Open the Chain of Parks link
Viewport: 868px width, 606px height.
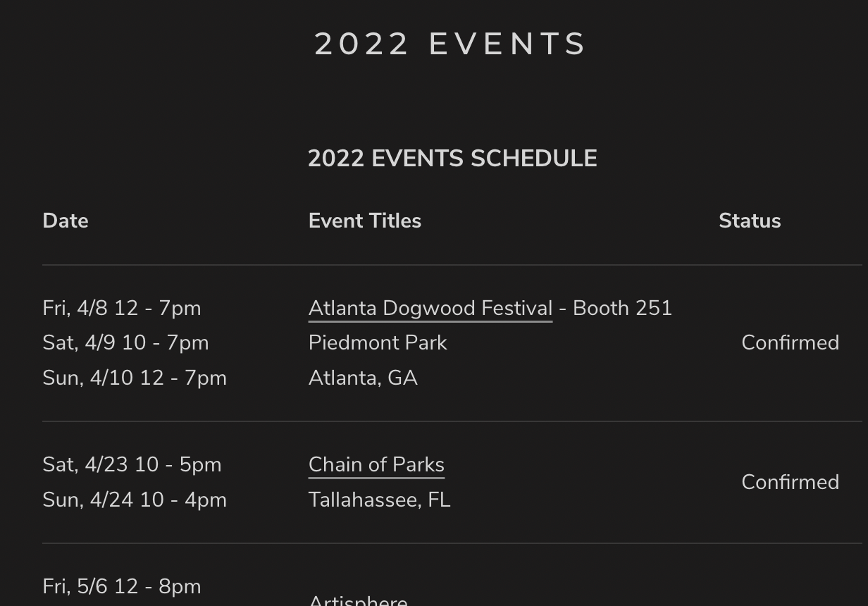pos(376,465)
